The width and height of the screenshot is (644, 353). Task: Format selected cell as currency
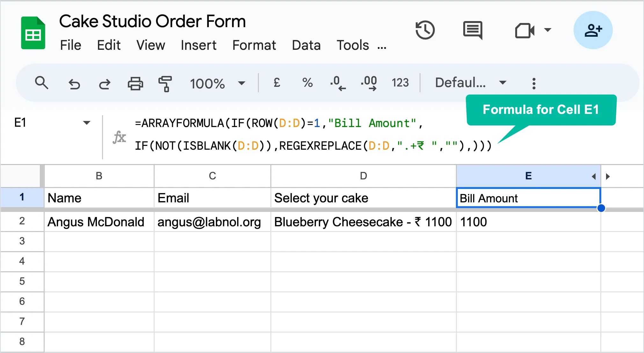pos(276,83)
